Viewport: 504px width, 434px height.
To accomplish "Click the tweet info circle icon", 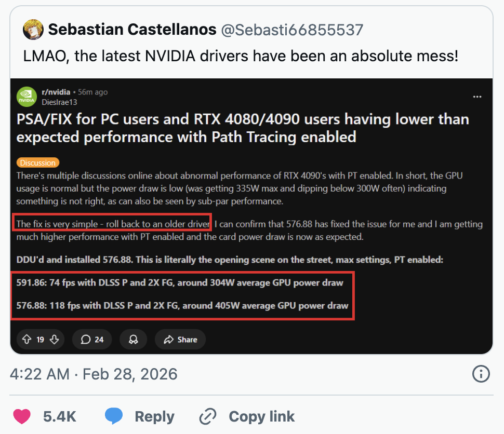I will pyautogui.click(x=481, y=373).
